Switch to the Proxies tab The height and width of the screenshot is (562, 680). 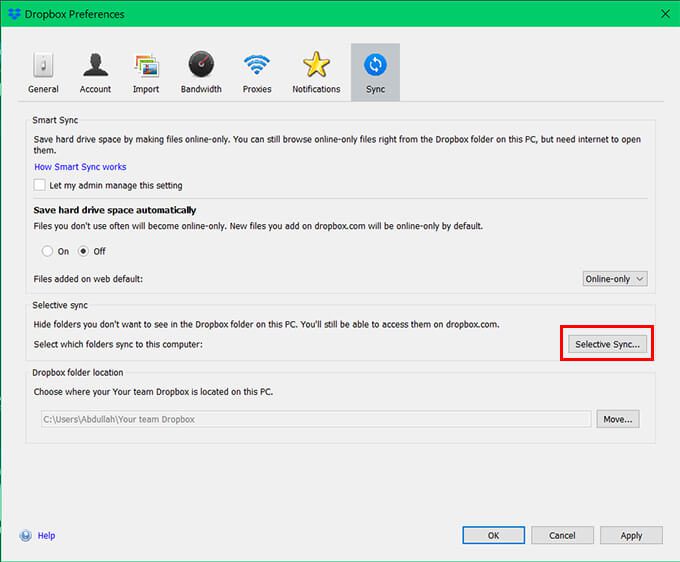257,72
